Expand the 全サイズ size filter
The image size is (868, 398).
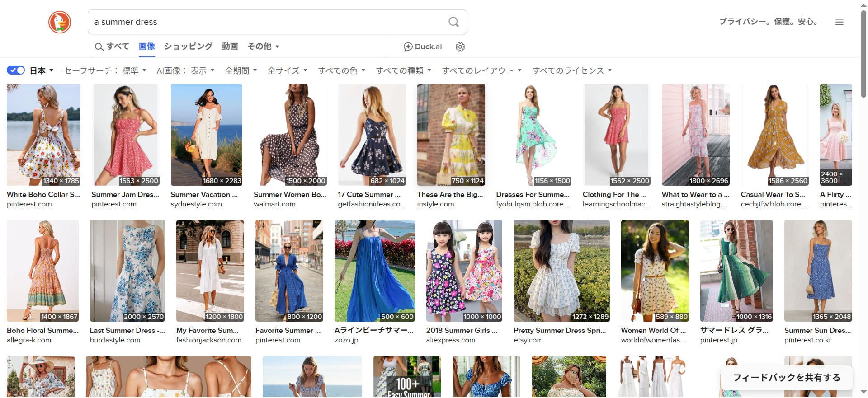tap(287, 70)
